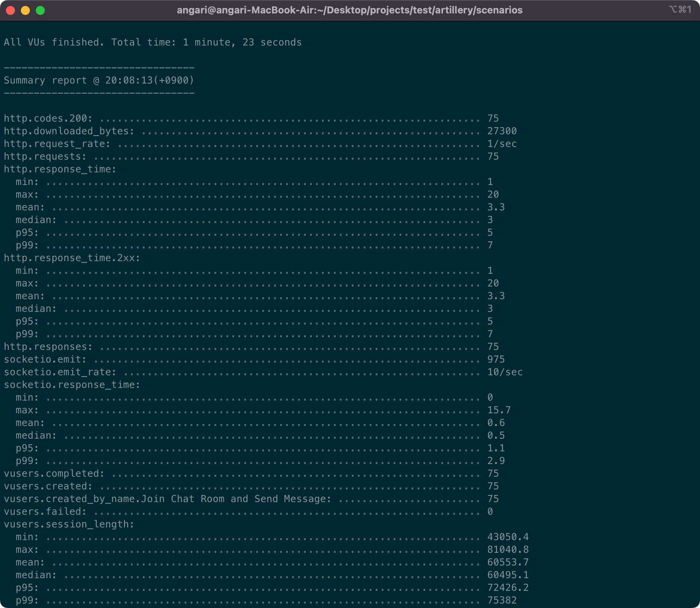This screenshot has height=608, width=700.
Task: Select the socketio p95 value 1.1
Action: click(x=496, y=448)
